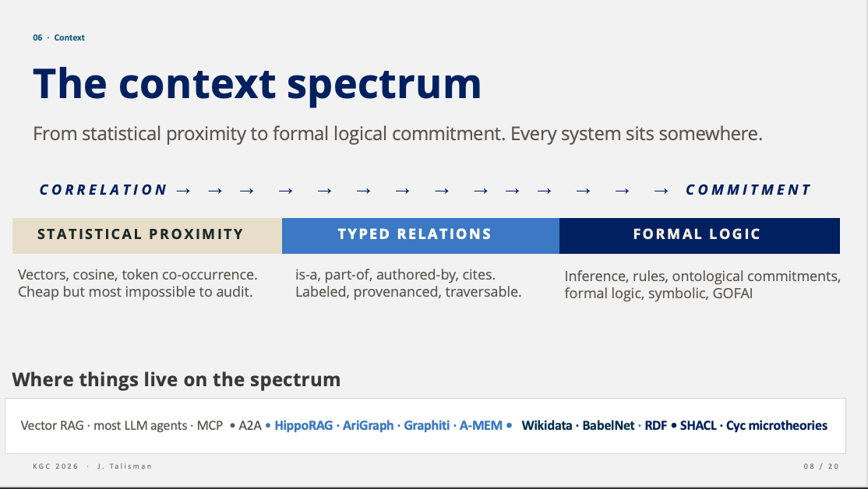Image resolution: width=868 pixels, height=489 pixels.
Task: Click the "The context spectrum" slide title
Action: pos(257,84)
